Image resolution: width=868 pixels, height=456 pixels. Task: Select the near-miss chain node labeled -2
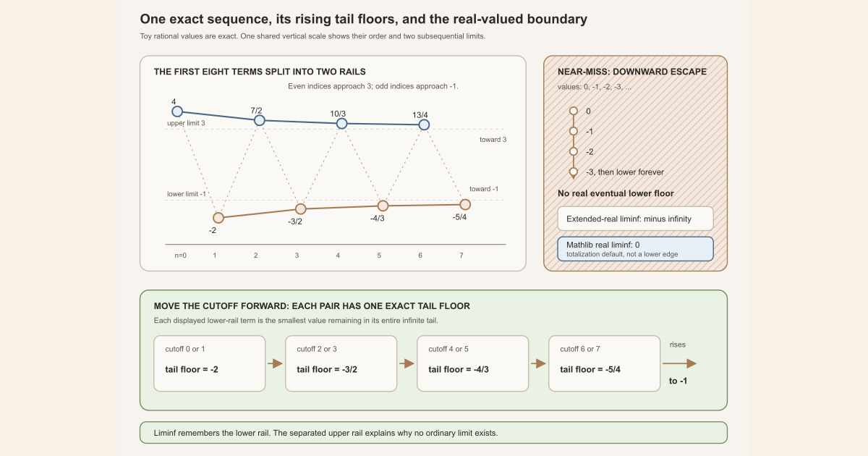(574, 151)
